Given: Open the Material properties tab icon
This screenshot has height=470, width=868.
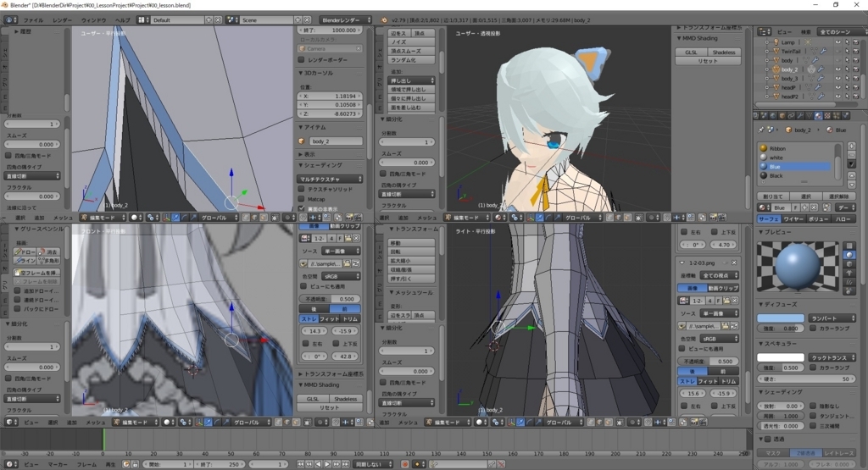Looking at the screenshot, I should [818, 115].
